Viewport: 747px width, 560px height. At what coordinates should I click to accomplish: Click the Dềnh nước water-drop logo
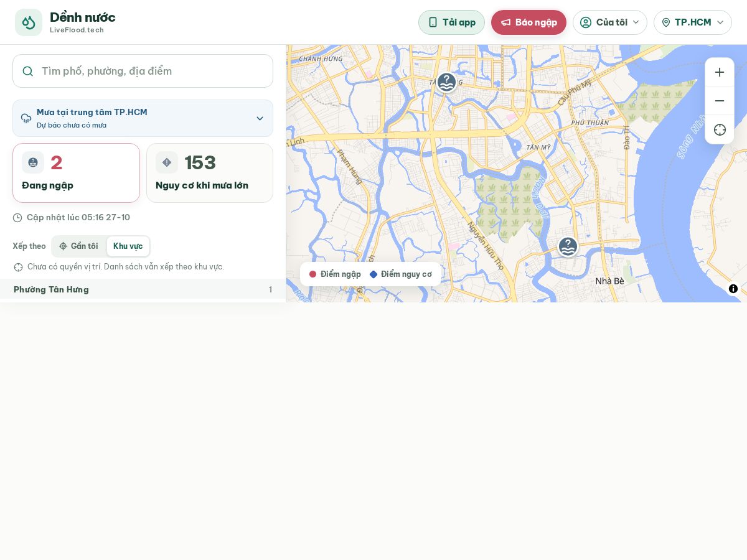29,22
